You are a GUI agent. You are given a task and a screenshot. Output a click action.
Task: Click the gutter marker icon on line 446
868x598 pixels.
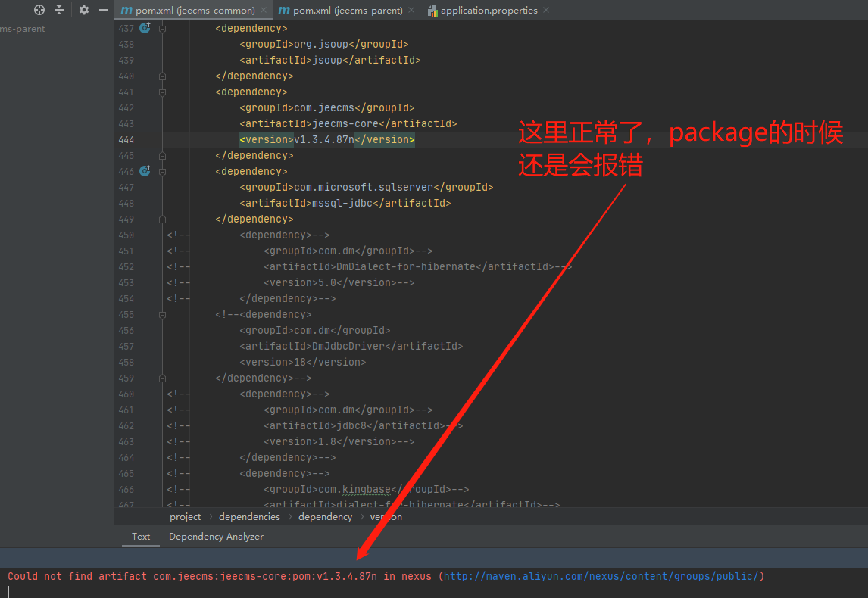145,171
